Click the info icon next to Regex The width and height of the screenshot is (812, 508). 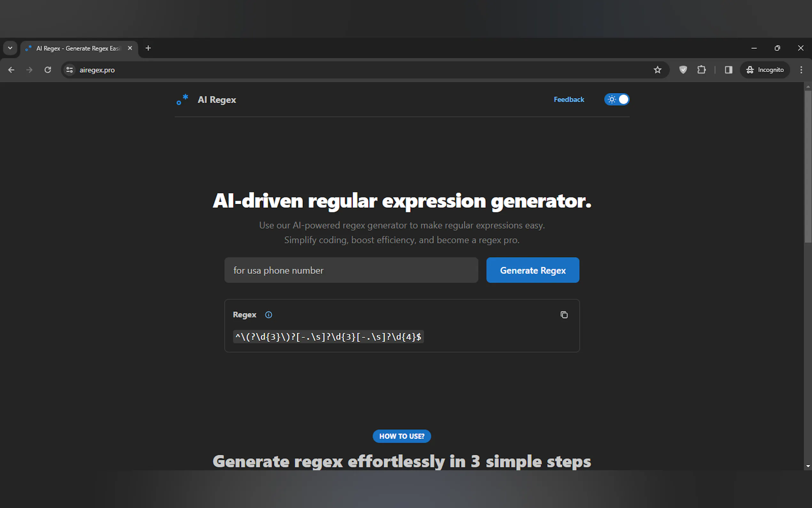(269, 315)
